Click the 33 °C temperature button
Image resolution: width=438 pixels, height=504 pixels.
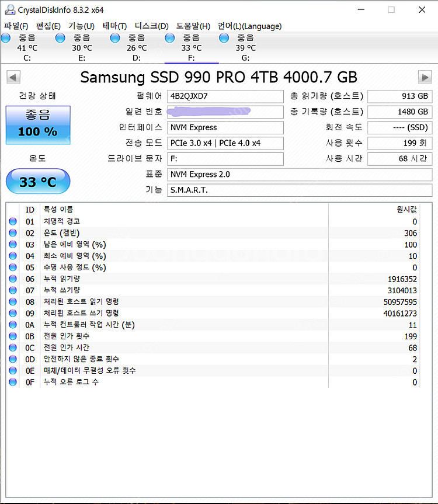click(x=38, y=181)
